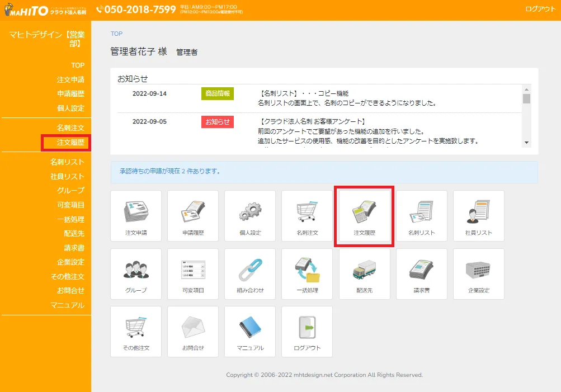Viewport: 561px width, 392px height.
Task: Select the 配送先 delivery truck icon
Action: point(364,273)
